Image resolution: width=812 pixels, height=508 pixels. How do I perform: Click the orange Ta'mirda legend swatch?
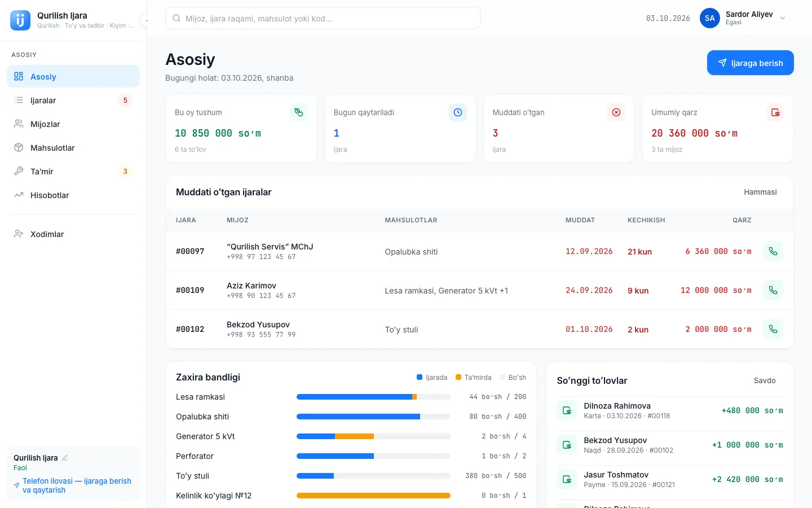[458, 377]
